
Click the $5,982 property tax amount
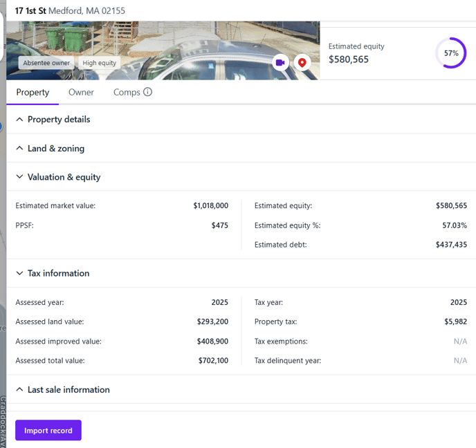pos(455,322)
